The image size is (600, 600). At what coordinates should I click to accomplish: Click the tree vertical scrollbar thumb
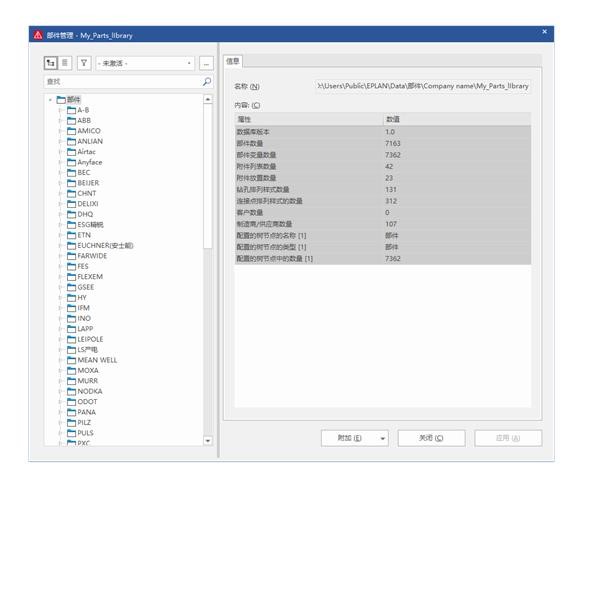point(207,176)
